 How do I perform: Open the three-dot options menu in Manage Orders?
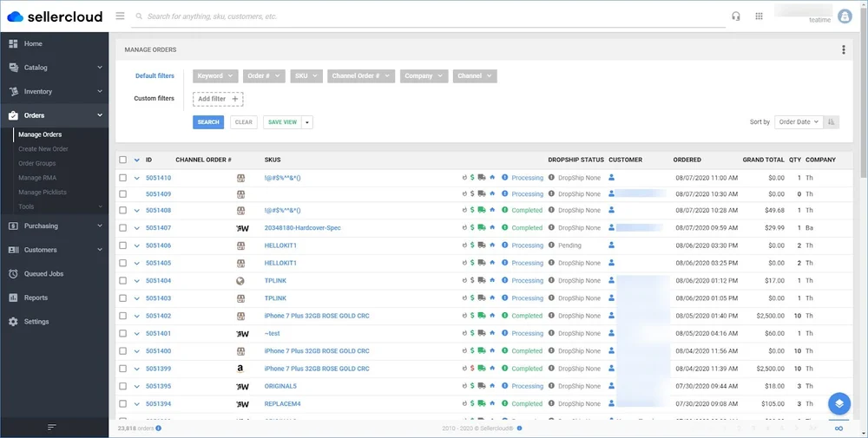point(843,49)
